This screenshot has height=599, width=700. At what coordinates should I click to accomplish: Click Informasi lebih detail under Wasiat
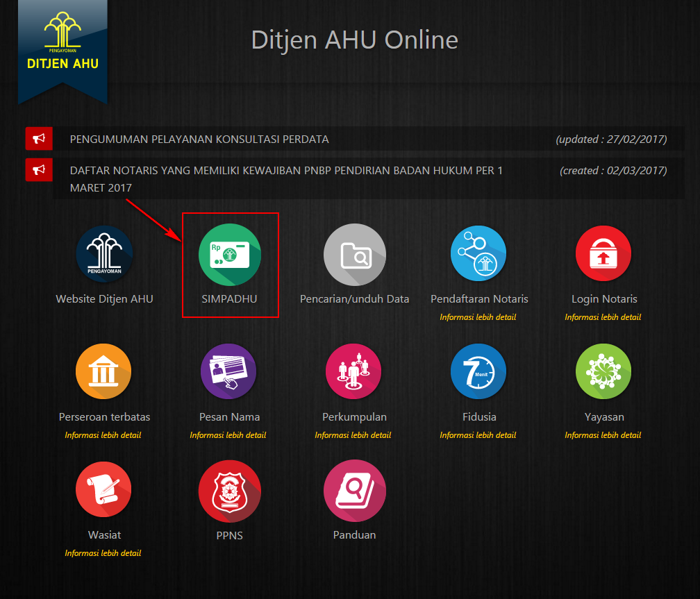tap(103, 552)
